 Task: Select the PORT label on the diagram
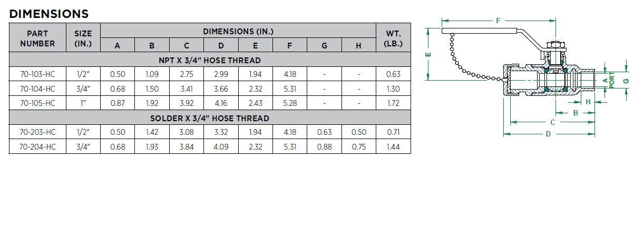[x=612, y=81]
